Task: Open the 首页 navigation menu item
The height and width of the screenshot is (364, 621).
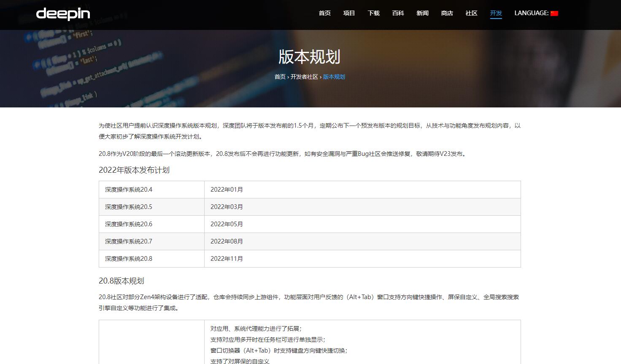Action: 324,13
